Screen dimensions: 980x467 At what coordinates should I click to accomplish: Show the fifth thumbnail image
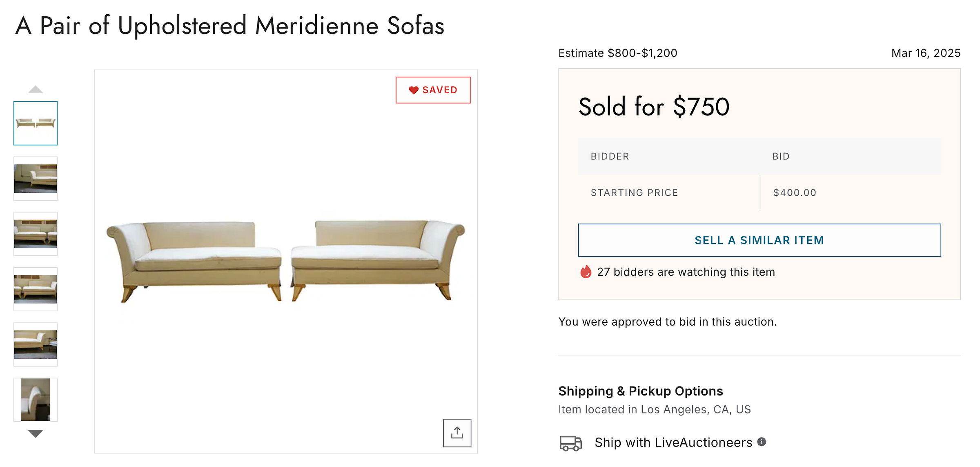pyautogui.click(x=36, y=344)
